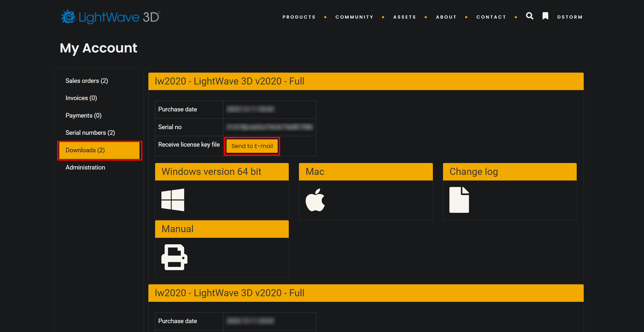
Task: Click the LightWave 3D logo
Action: point(110,16)
